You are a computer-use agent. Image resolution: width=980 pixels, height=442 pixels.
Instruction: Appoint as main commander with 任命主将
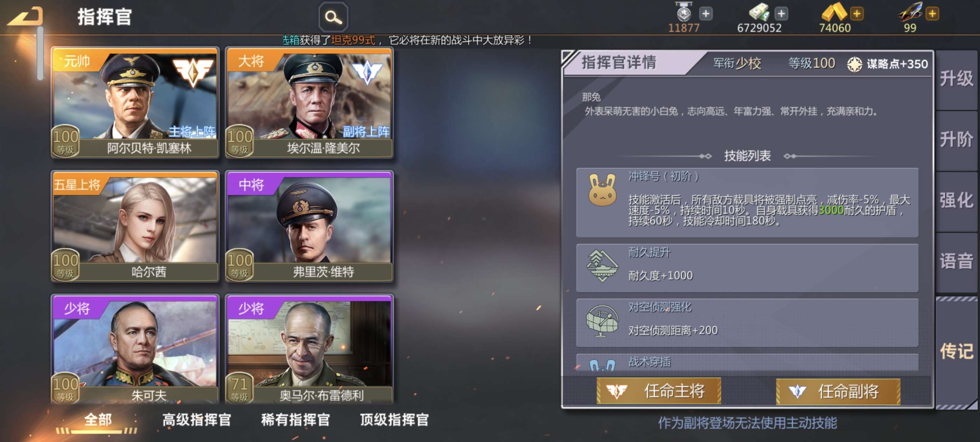coord(659,391)
